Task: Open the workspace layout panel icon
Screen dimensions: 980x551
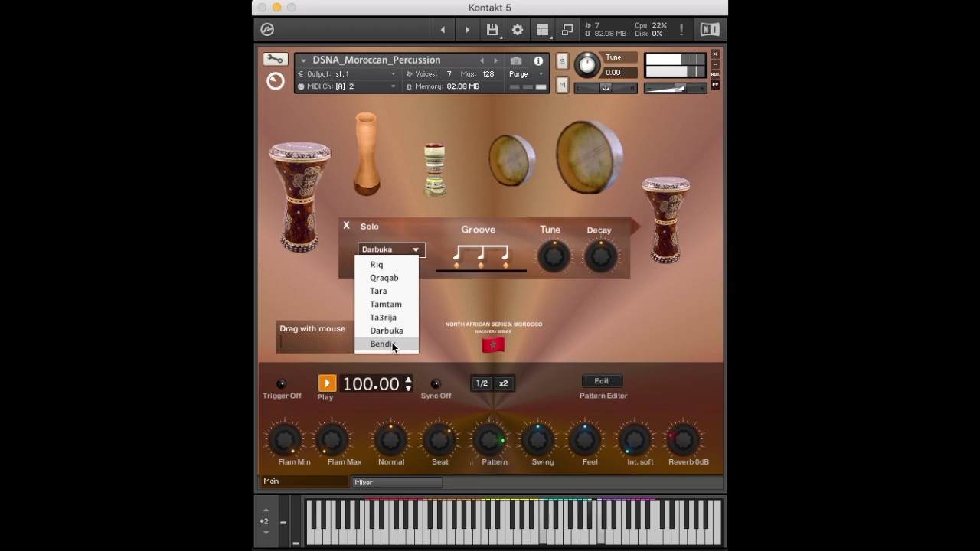Action: pyautogui.click(x=542, y=30)
